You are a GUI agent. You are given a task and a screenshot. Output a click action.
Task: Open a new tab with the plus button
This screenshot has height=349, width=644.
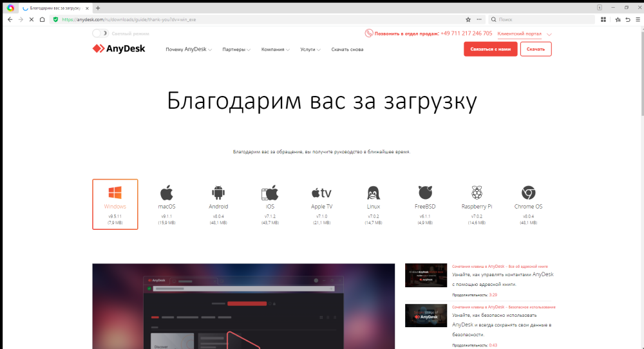click(x=98, y=8)
